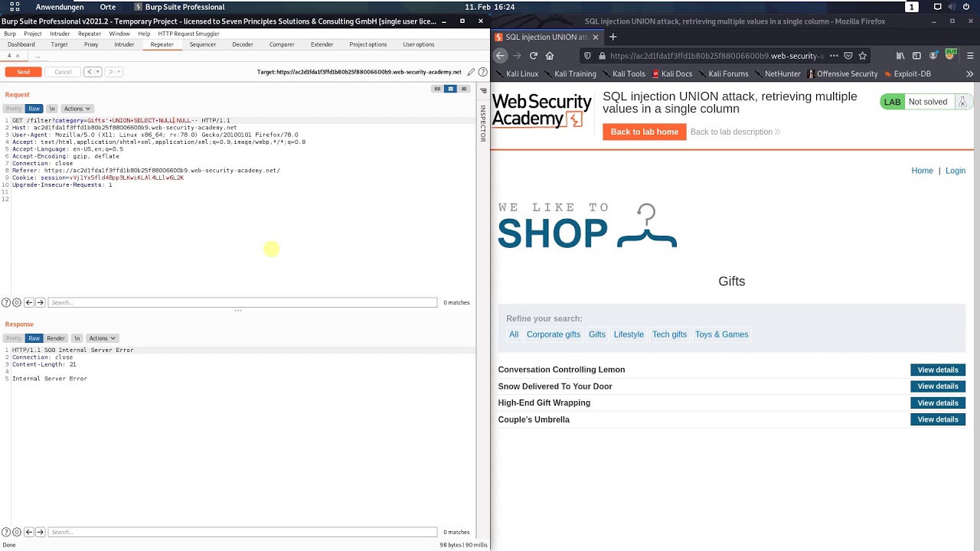The height and width of the screenshot is (551, 980).
Task: Open the Login link
Action: pyautogui.click(x=955, y=171)
